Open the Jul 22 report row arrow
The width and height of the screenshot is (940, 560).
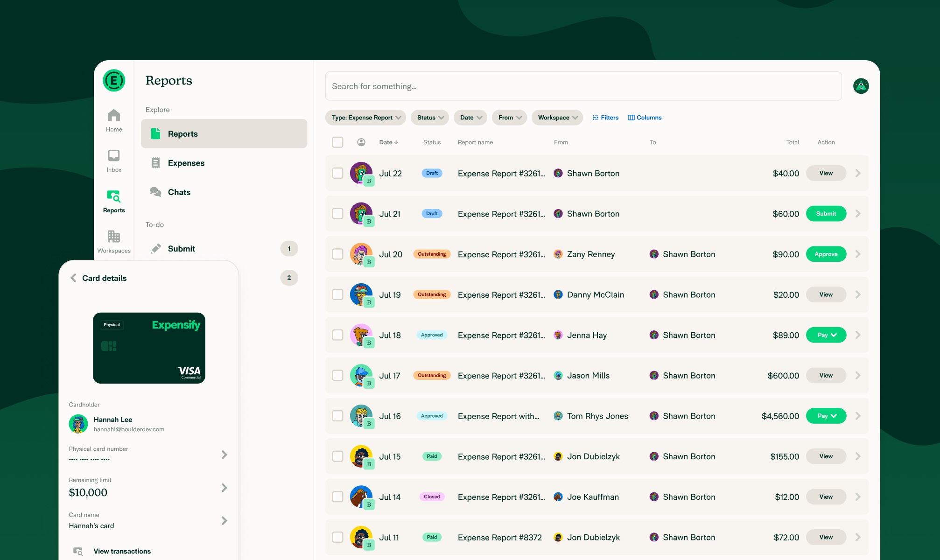858,173
